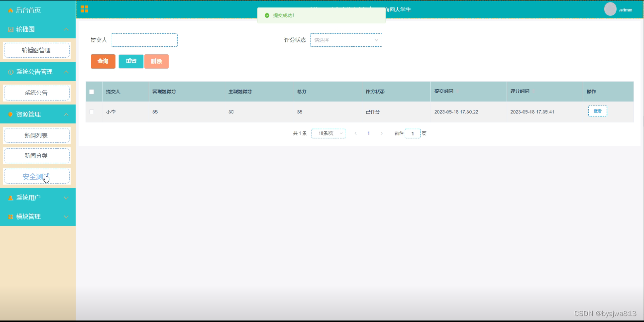Expand the 模块管理 section chevron
The width and height of the screenshot is (644, 322).
[66, 216]
